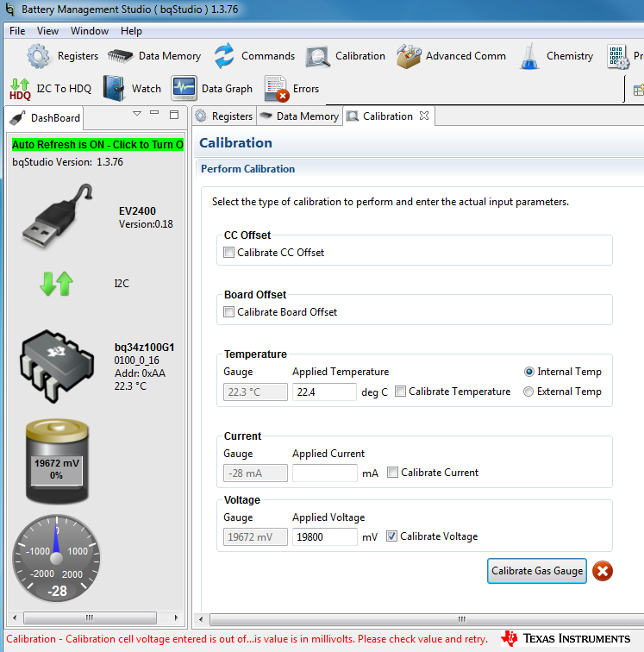The image size is (644, 652).
Task: Click the red calibration error status message
Action: (x=247, y=639)
